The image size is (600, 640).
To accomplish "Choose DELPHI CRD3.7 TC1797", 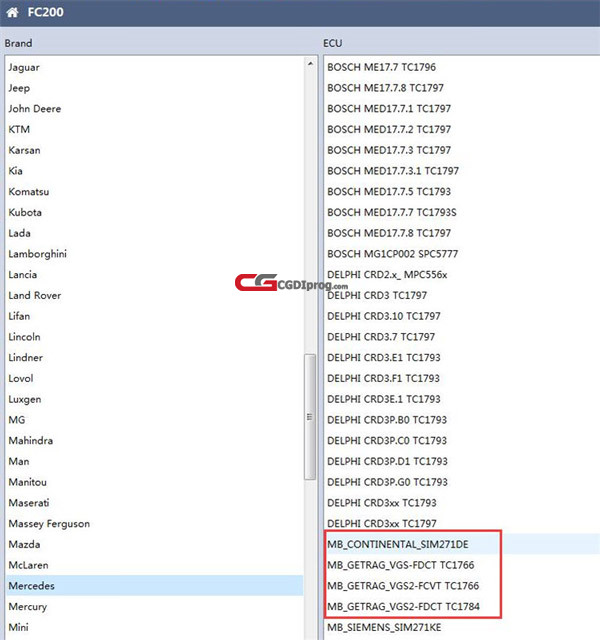I will tap(381, 337).
